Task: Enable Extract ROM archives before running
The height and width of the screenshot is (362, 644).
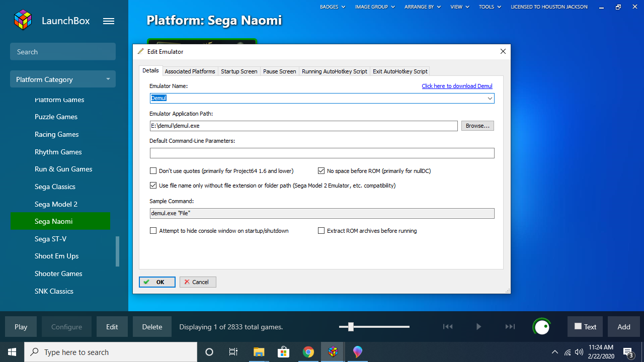Action: pos(321,231)
